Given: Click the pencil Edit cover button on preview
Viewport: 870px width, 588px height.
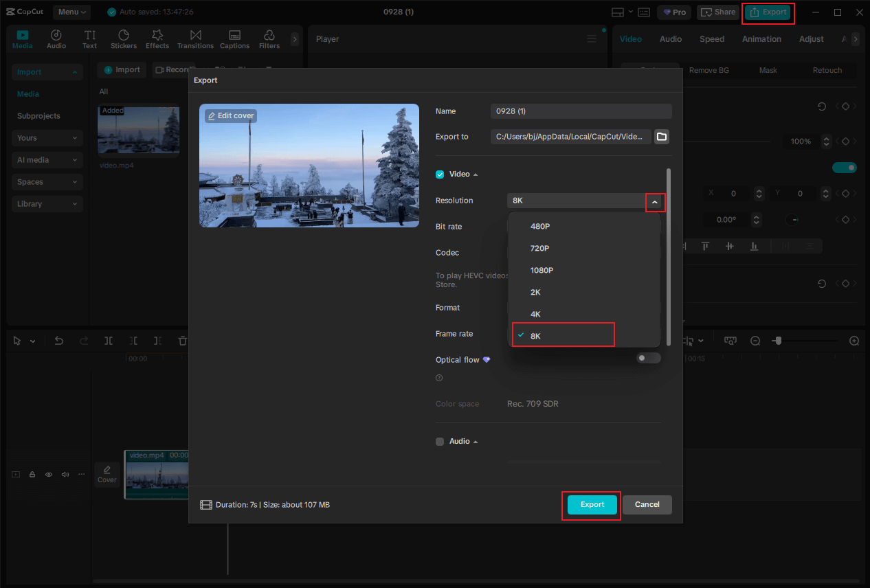Looking at the screenshot, I should coord(231,116).
